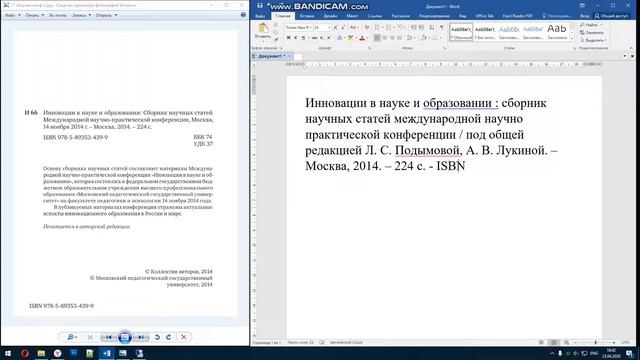Click the zoom magnifier in photo viewer

tap(72, 337)
